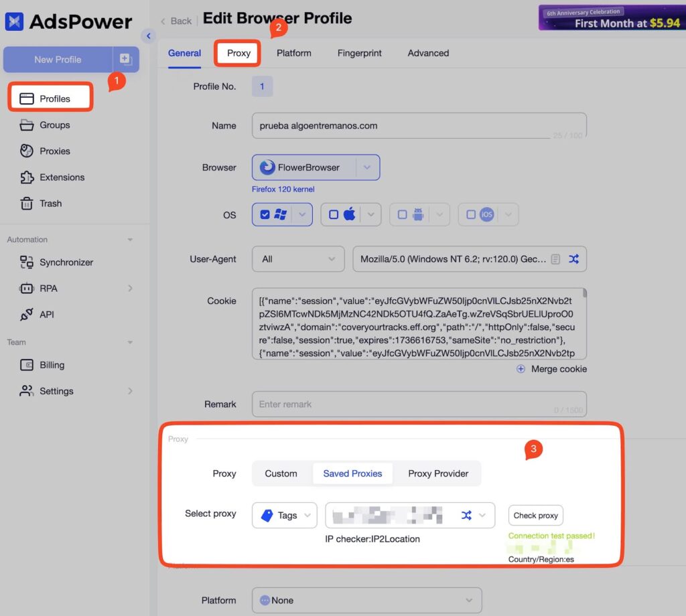686x616 pixels.
Task: Check the macOS OS checkbox
Action: point(334,215)
